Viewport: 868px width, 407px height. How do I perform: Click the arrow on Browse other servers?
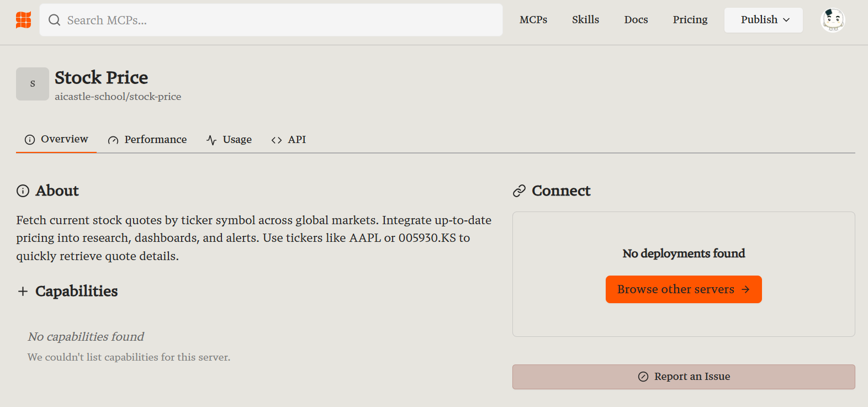(x=745, y=289)
